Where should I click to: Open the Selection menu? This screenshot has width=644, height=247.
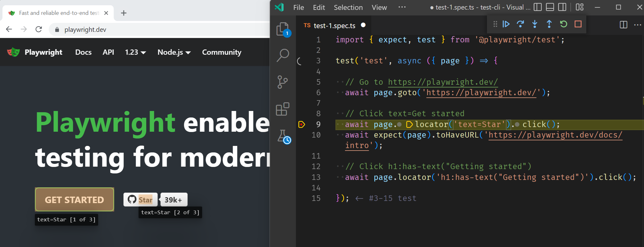point(348,7)
